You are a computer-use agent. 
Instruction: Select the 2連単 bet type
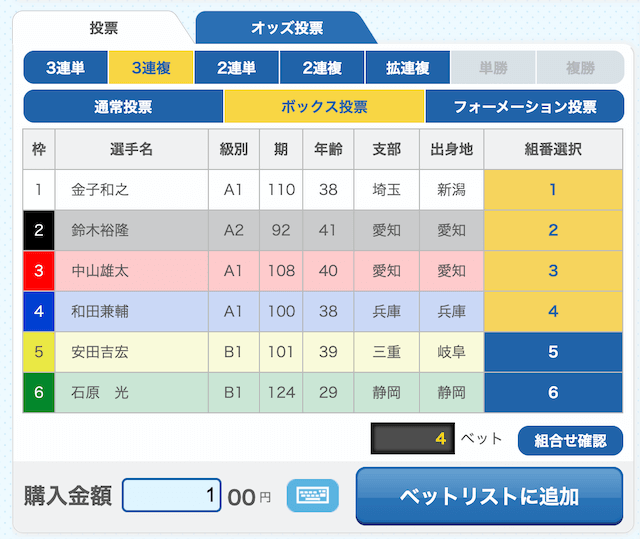coord(237,67)
